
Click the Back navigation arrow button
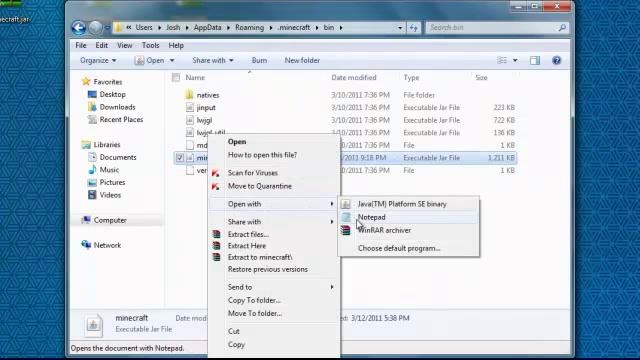tap(79, 28)
